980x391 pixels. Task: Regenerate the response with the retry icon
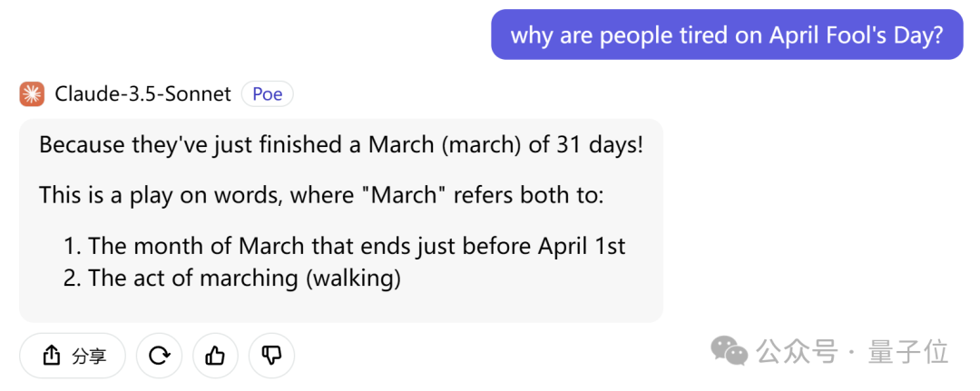click(x=160, y=356)
